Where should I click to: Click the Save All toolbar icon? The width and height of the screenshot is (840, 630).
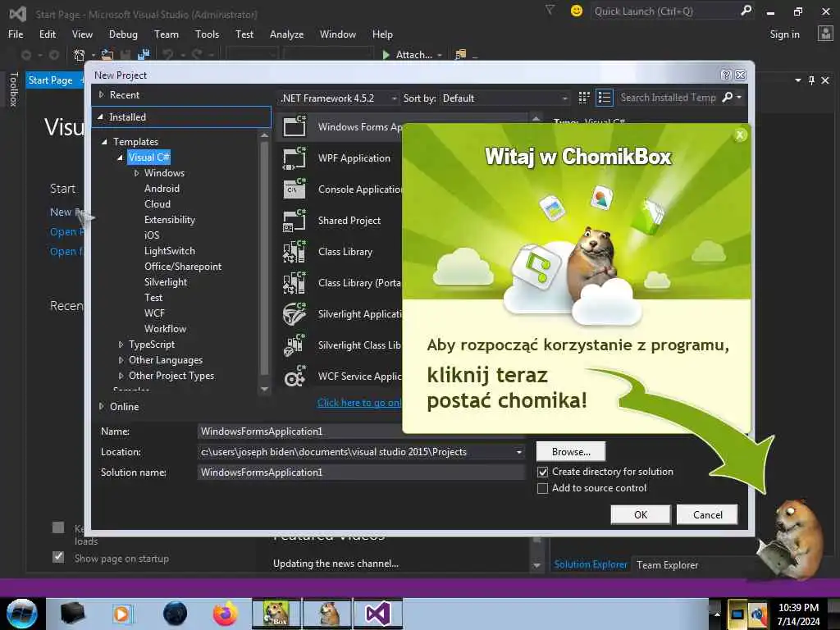tap(144, 55)
